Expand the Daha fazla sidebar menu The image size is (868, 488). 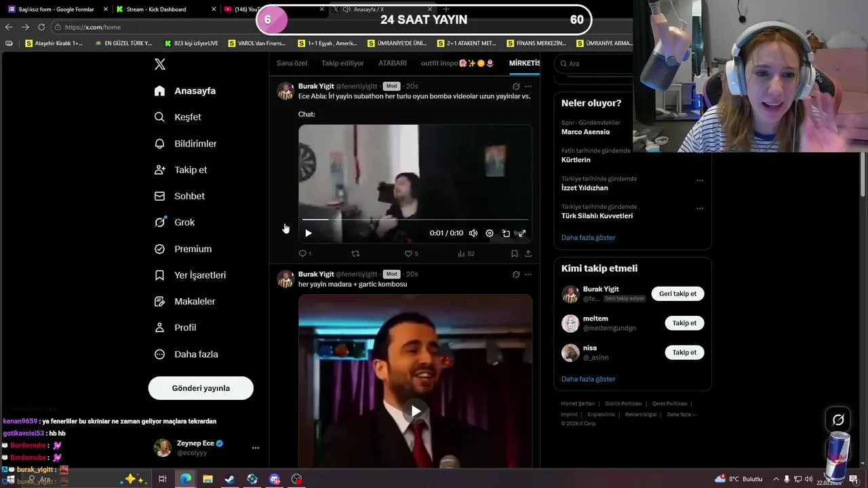click(x=186, y=354)
